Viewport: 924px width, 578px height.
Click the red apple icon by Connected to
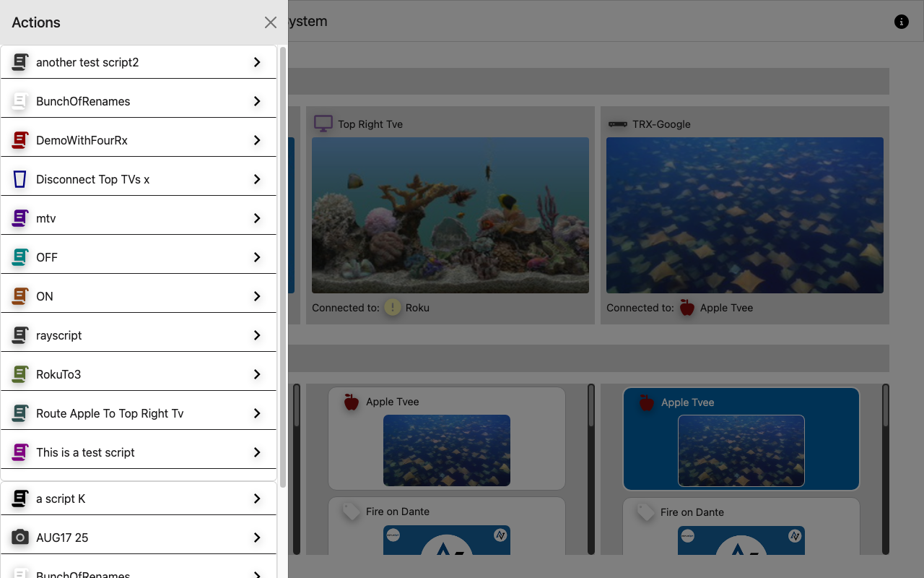pos(687,308)
